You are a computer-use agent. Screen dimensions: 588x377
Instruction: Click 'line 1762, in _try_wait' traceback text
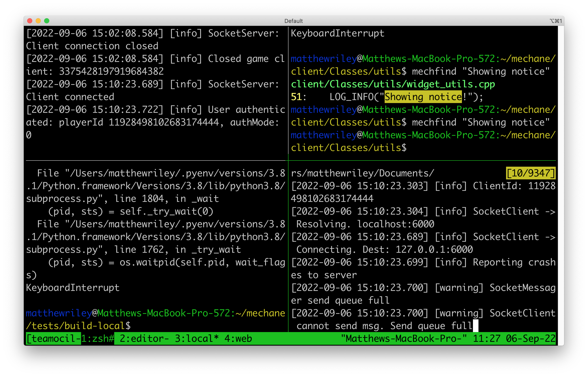point(177,249)
